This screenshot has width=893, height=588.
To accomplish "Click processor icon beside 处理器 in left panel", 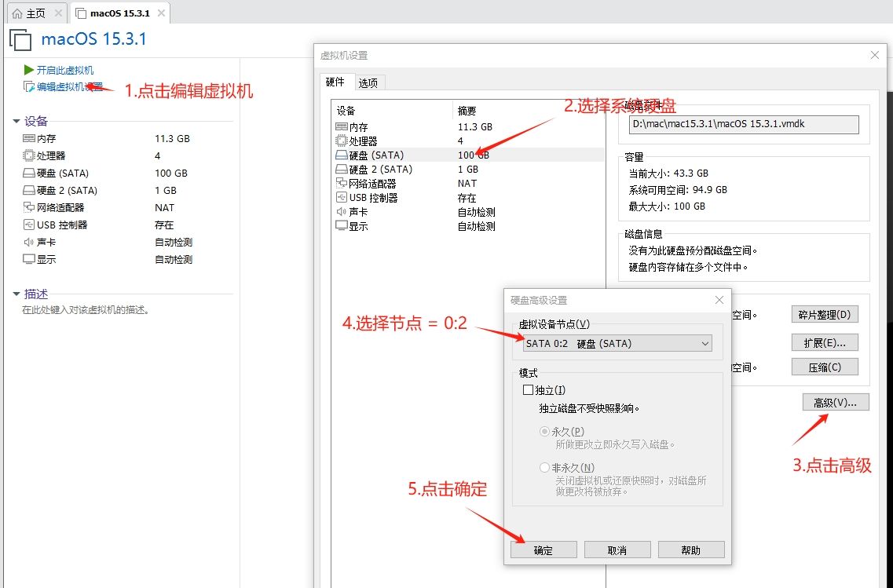I will 28,155.
